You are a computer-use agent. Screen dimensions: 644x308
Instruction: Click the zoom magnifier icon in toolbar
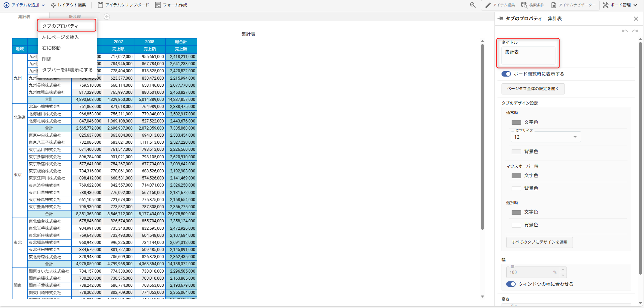(473, 5)
